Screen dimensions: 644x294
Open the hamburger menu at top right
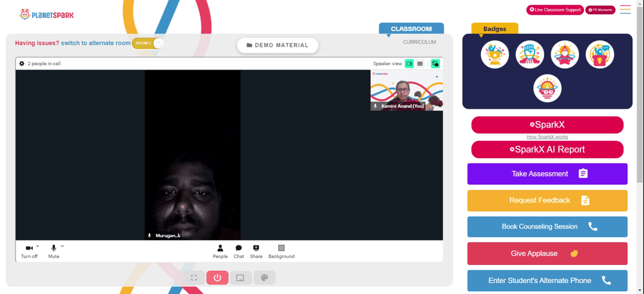pyautogui.click(x=625, y=10)
